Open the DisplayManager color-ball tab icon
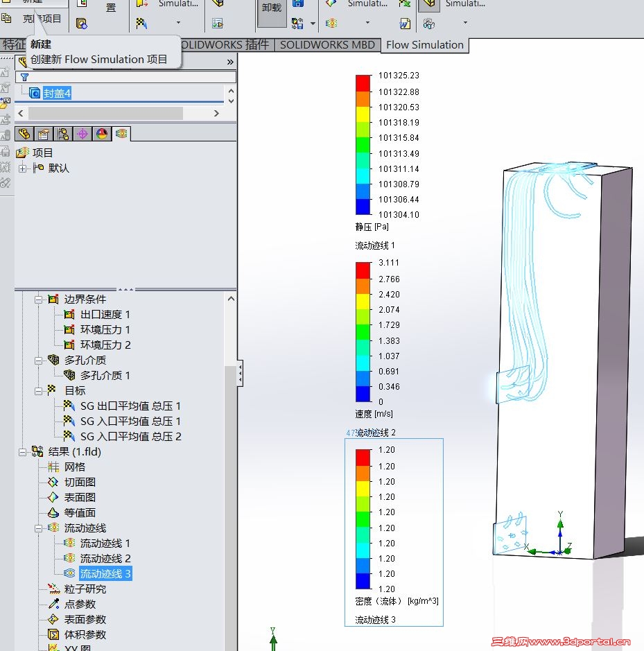This screenshot has width=644, height=651. pos(102,134)
